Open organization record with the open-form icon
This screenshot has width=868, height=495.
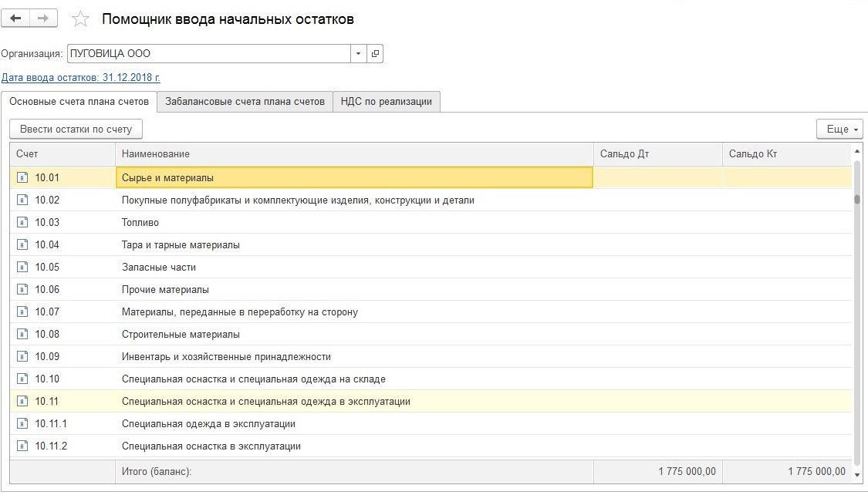click(x=375, y=53)
